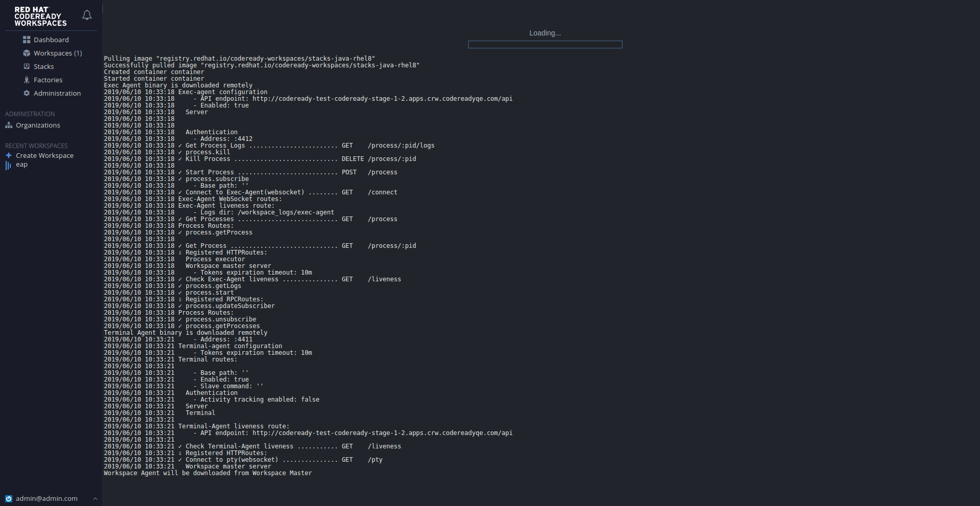Click "Exec Agent binary is downloaded remotely"

[178, 85]
